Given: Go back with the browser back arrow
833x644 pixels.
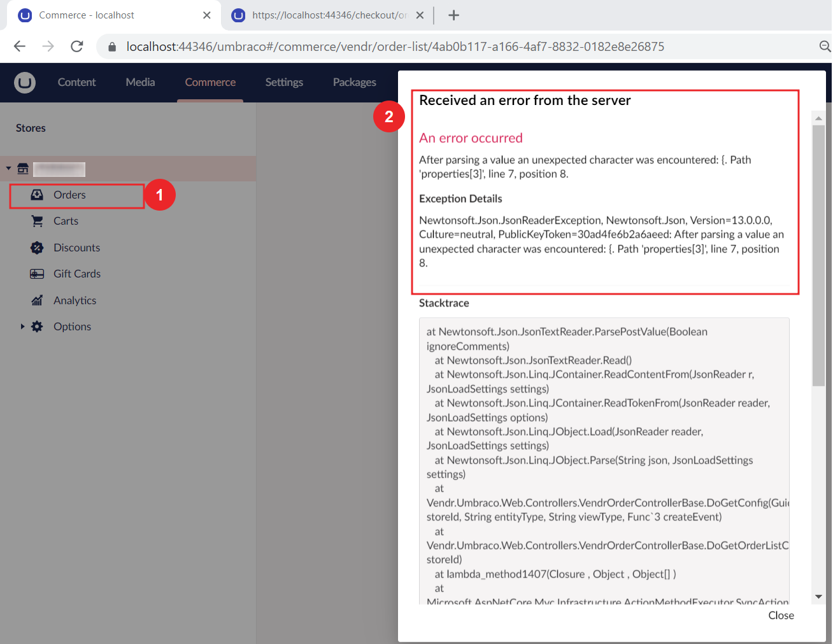Looking at the screenshot, I should click(x=20, y=46).
